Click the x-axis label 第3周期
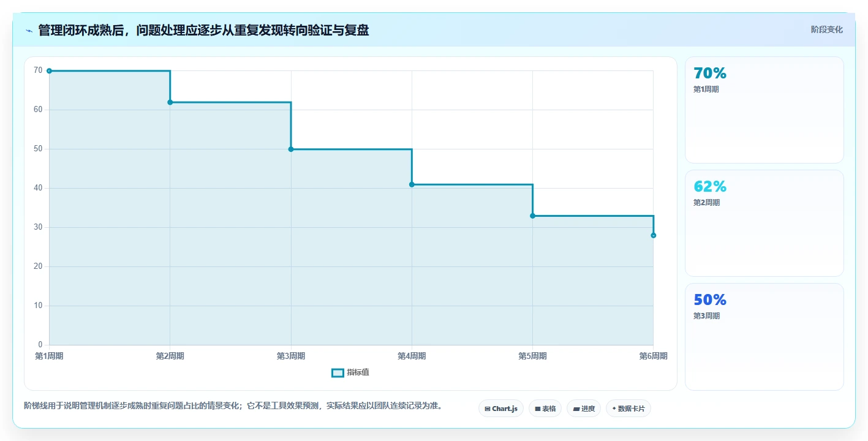This screenshot has width=868, height=441. point(291,356)
